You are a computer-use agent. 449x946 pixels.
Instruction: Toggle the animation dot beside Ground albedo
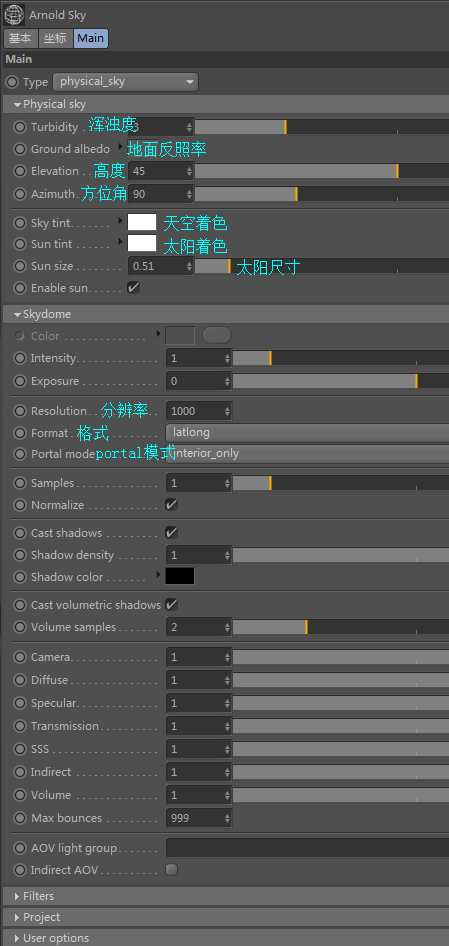point(21,149)
